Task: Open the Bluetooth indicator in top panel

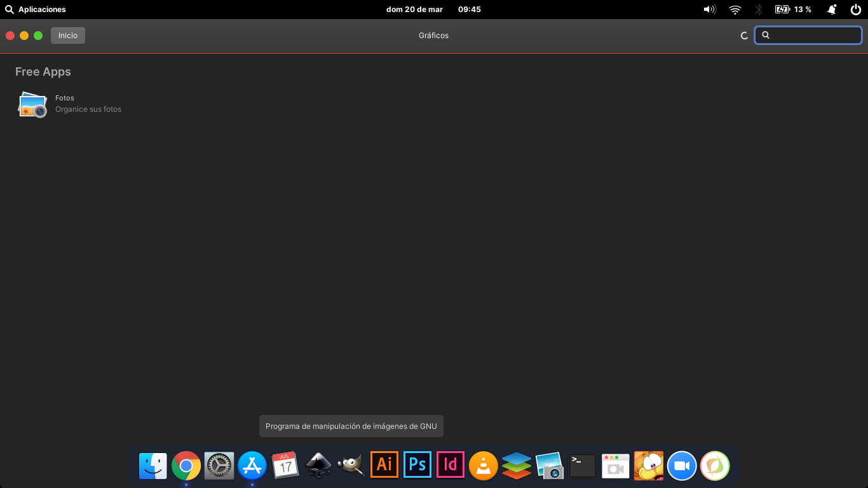Action: [758, 10]
